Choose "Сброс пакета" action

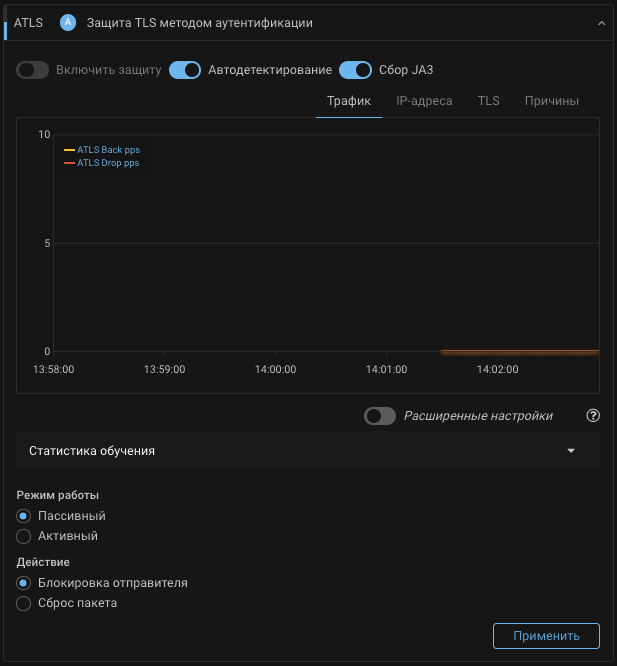(24, 603)
